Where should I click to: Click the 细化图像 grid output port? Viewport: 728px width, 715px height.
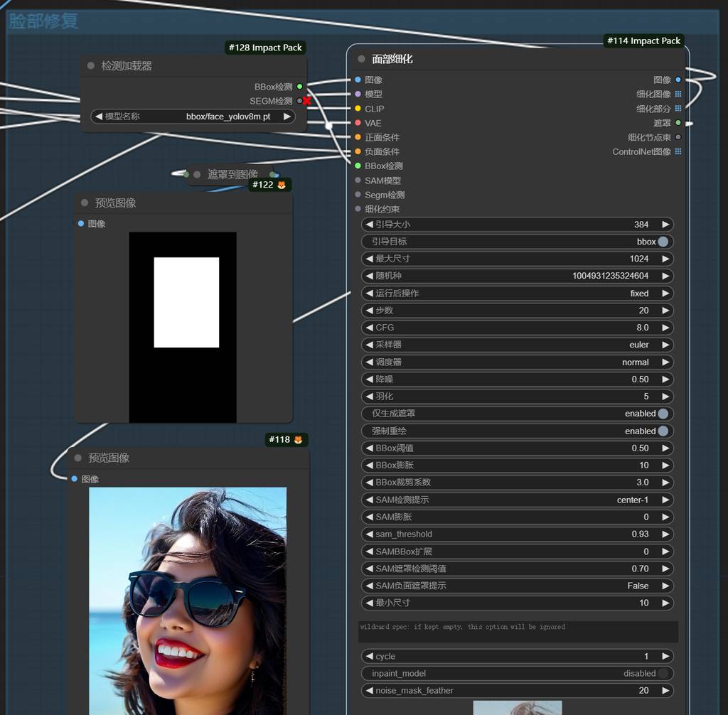pyautogui.click(x=678, y=94)
